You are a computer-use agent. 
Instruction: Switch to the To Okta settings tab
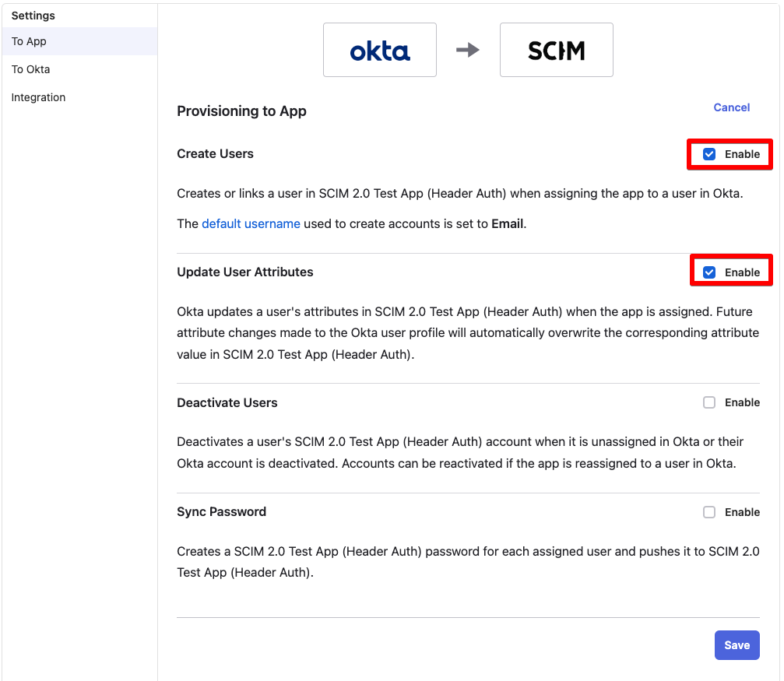31,69
